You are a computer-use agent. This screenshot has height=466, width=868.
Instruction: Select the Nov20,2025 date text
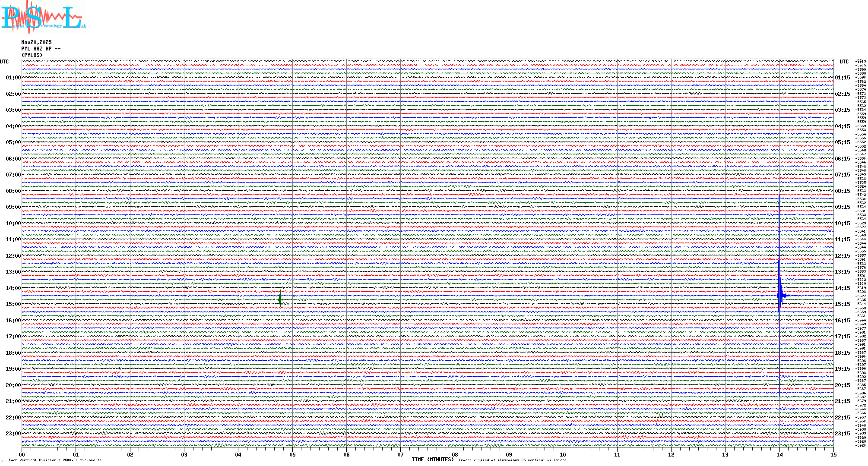(36, 42)
